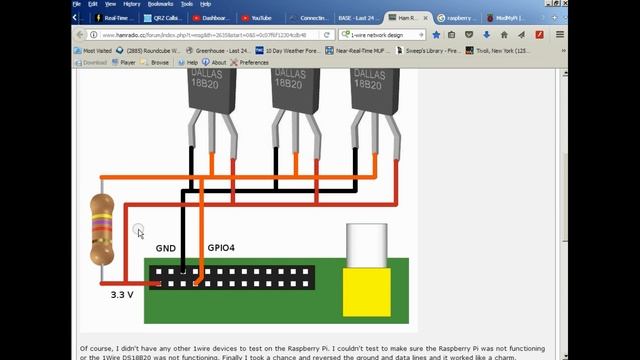Open the Downloads arrow panel
The height and width of the screenshot is (360, 640).
(487, 35)
